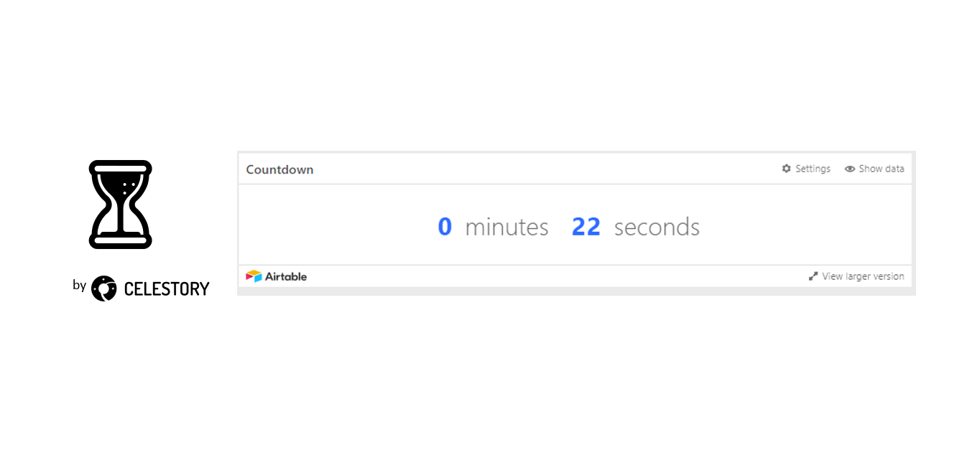
Task: Click the Airtable wordmark text
Action: tap(286, 276)
